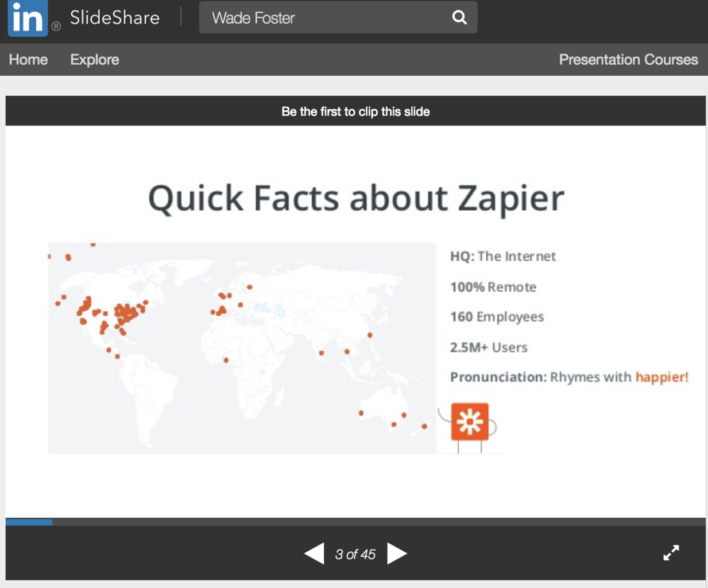The height and width of the screenshot is (588, 708).
Task: Click the '3 of 45' slide counter
Action: (x=355, y=554)
